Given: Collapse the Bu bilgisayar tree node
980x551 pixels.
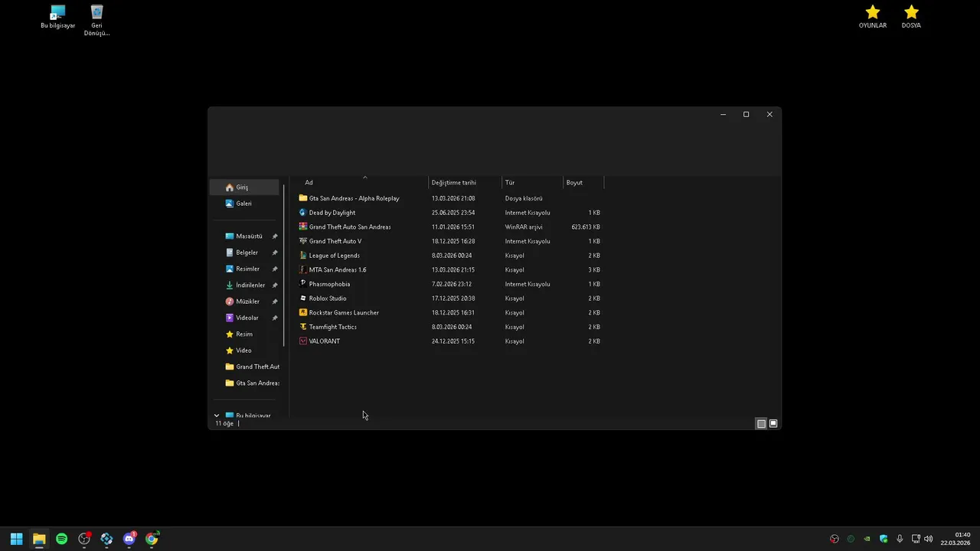Looking at the screenshot, I should [x=217, y=416].
